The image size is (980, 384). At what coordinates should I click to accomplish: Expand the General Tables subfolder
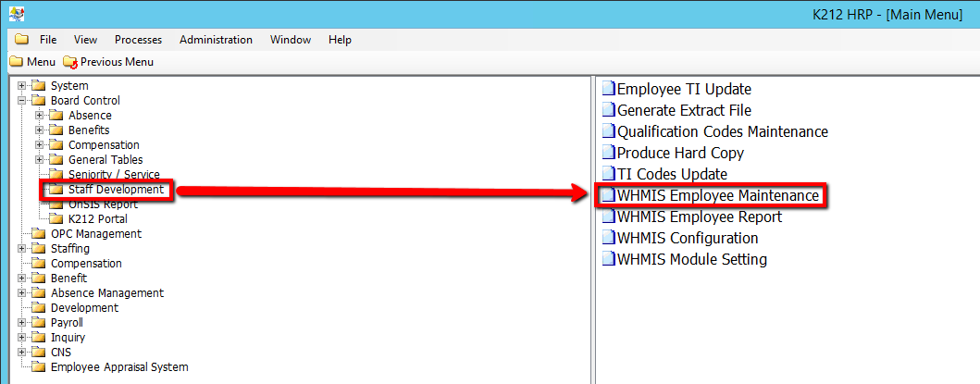[x=39, y=160]
